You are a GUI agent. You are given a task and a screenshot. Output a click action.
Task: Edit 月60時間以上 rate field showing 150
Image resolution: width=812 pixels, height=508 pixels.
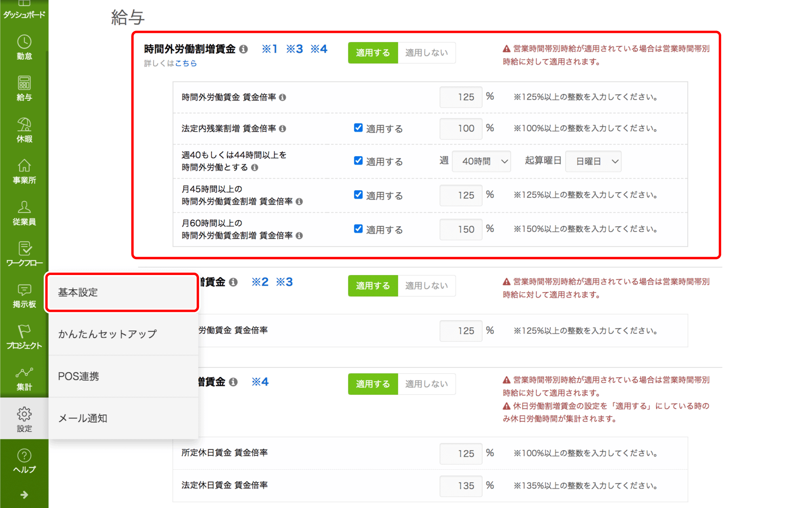pyautogui.click(x=461, y=229)
